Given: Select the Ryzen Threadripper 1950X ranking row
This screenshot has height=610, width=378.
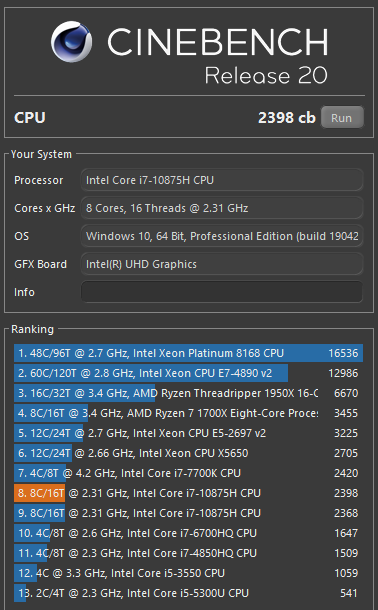Looking at the screenshot, I should tap(188, 393).
